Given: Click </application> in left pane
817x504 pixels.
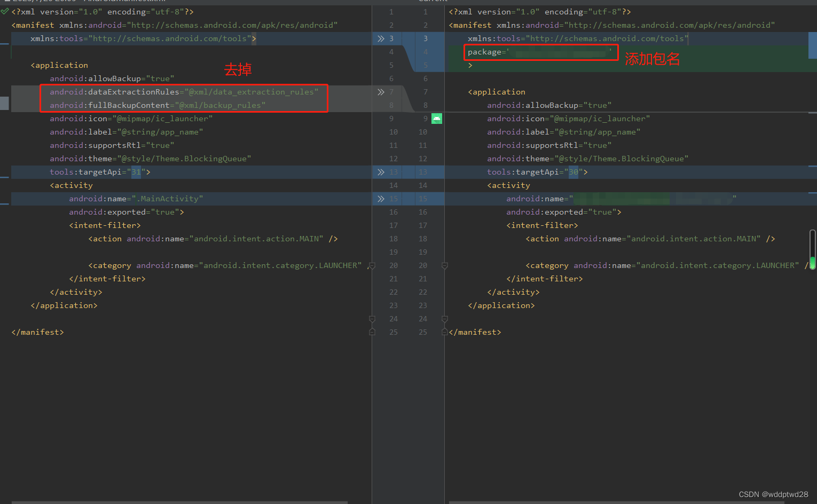Looking at the screenshot, I should (x=64, y=305).
